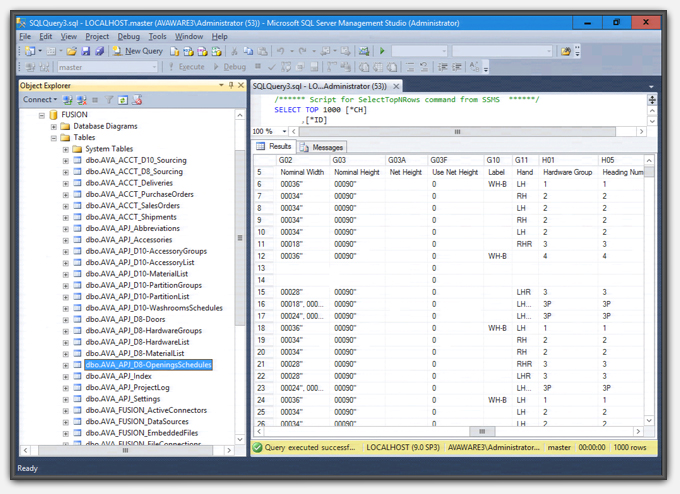Click the Save All icon in the toolbar
This screenshot has width=680, height=494.
[x=100, y=51]
